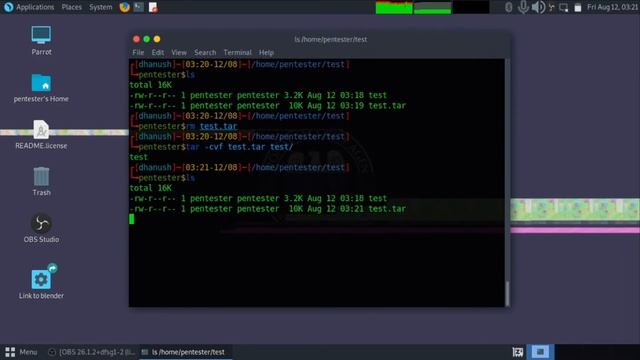Click the network connection tray icon
The width and height of the screenshot is (640, 360).
coord(552,7)
